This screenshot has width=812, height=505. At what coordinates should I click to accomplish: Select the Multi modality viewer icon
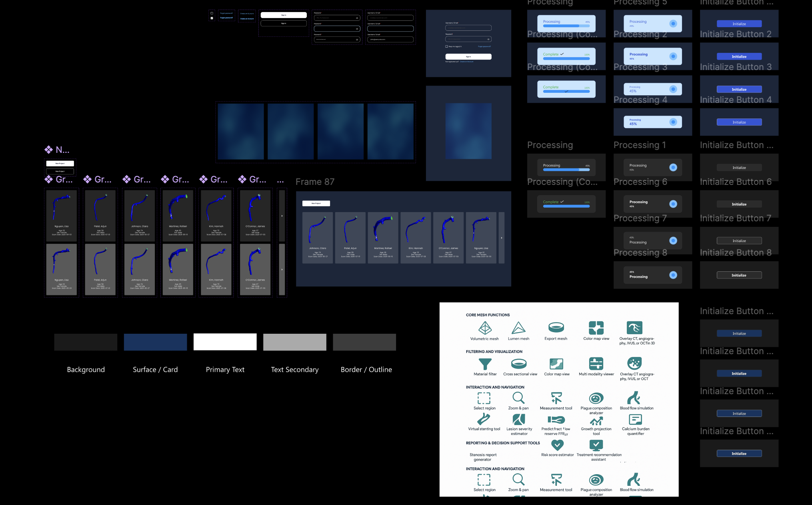[x=596, y=364]
